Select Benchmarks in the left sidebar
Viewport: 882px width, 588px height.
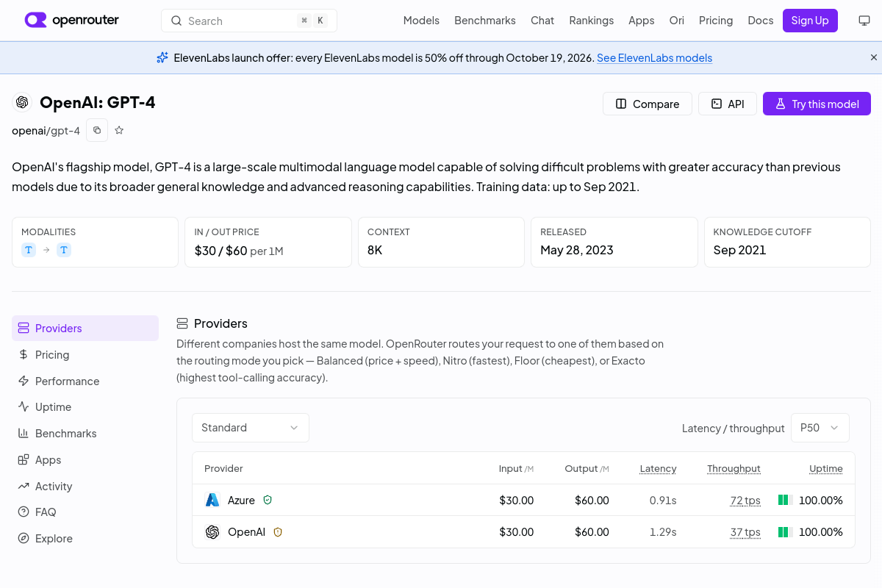85,433
